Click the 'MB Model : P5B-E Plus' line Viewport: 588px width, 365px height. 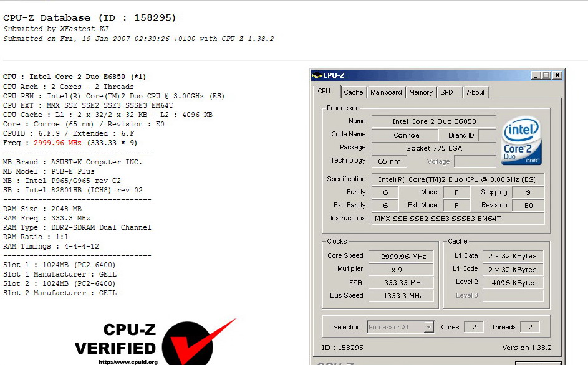(x=49, y=171)
